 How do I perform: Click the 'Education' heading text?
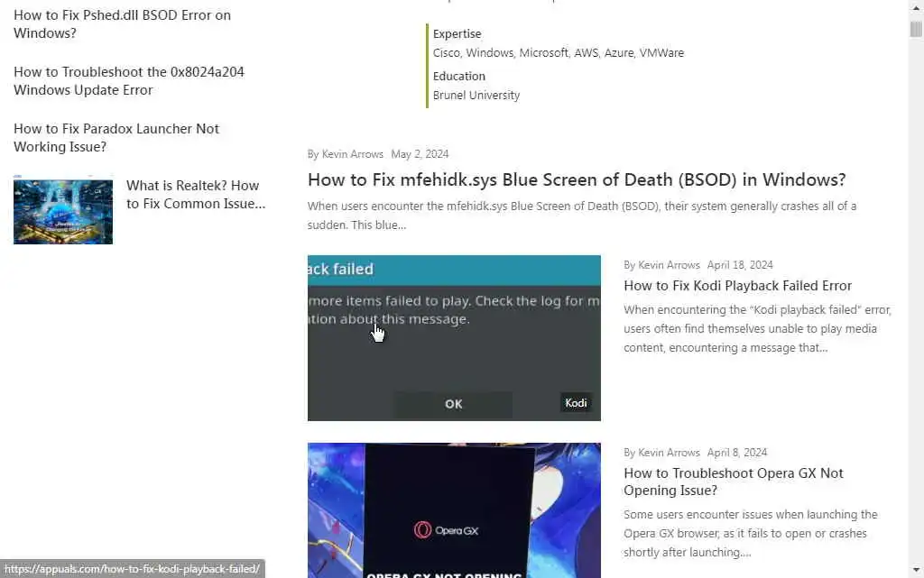(x=459, y=77)
